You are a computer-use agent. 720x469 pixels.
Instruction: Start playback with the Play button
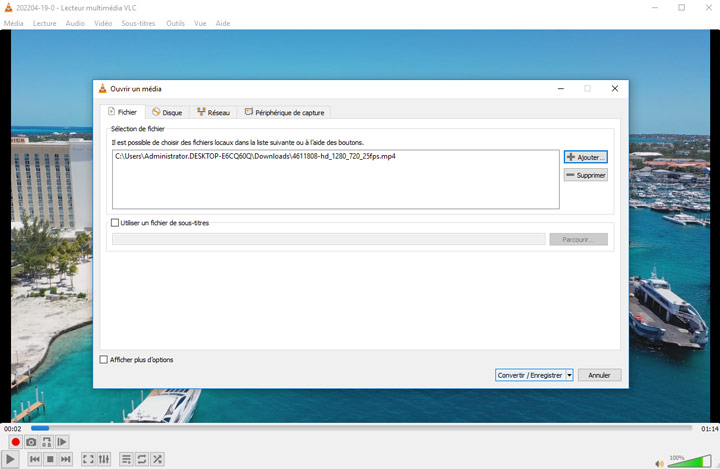click(10, 459)
